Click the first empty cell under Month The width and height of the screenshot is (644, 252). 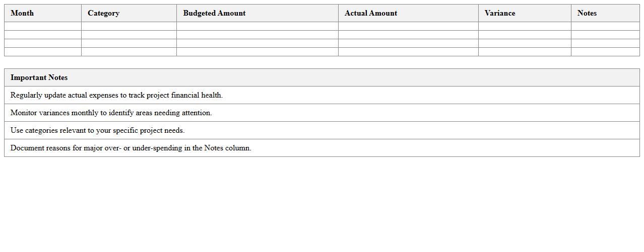(x=43, y=26)
